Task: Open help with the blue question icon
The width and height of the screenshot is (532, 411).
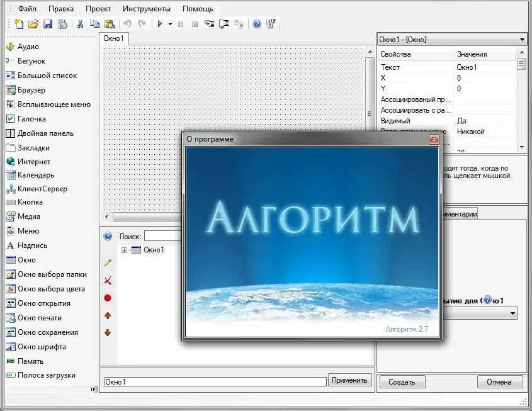Action: click(x=257, y=24)
